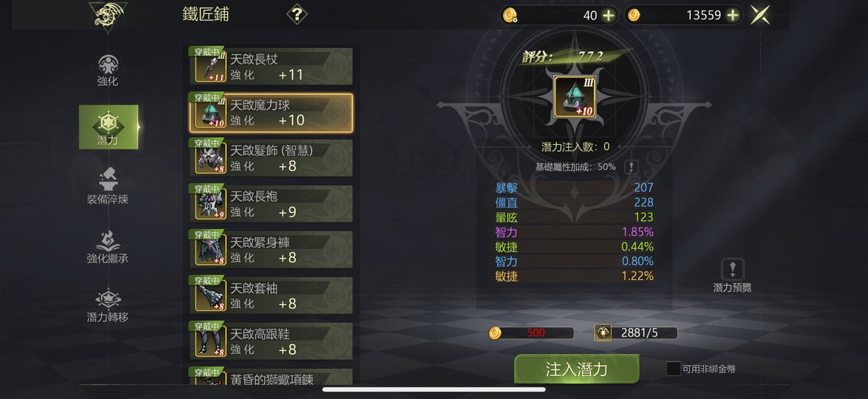868x399 pixels.
Task: Tap the material icon beside 2881/5
Action: [603, 333]
